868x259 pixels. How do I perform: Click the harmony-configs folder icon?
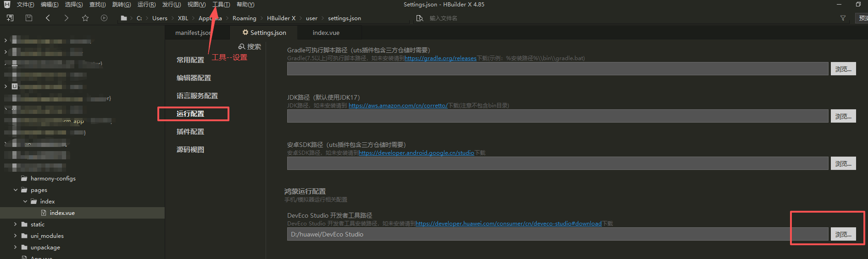tap(24, 178)
